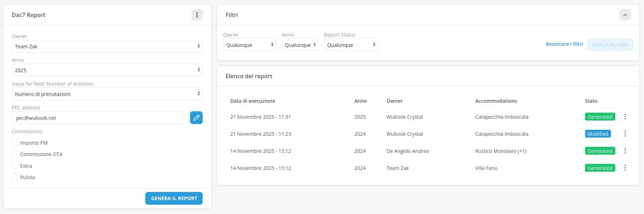
Task: Open the Owner filter dropdown in Filtri
Action: click(249, 45)
